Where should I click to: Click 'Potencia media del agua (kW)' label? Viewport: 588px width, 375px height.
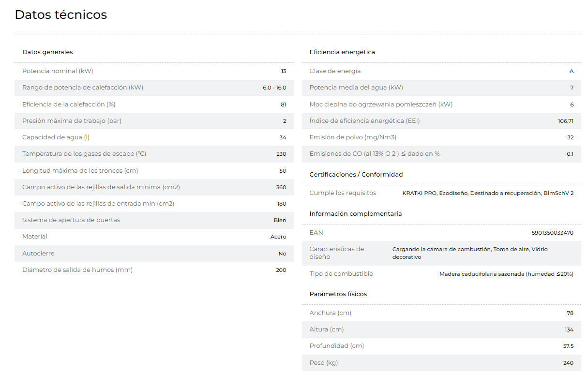[x=356, y=88]
